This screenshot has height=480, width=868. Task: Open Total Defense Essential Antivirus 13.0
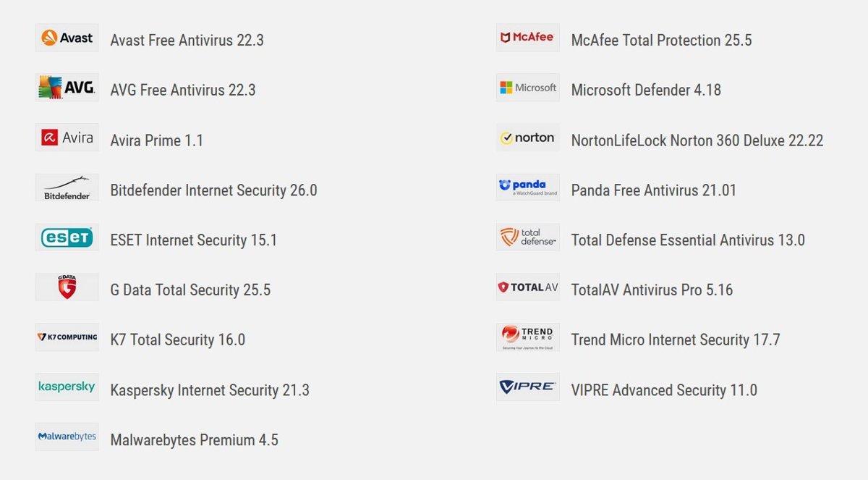tap(688, 240)
